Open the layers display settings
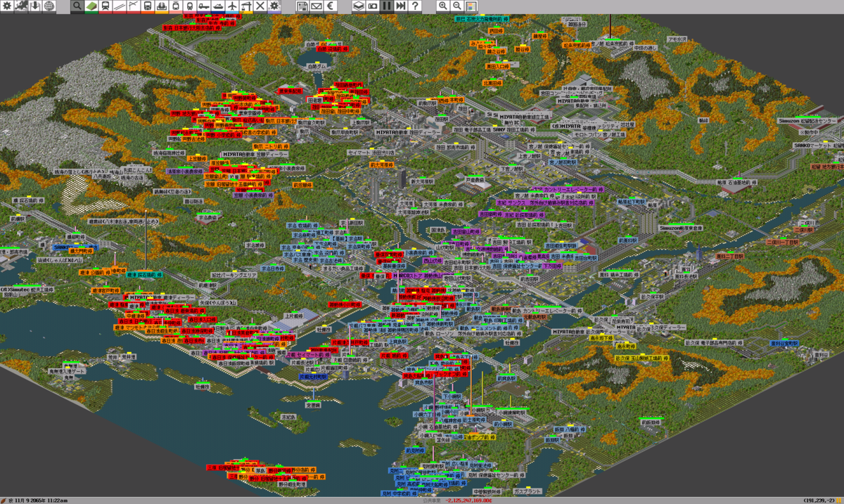Image resolution: width=844 pixels, height=504 pixels. point(358,6)
